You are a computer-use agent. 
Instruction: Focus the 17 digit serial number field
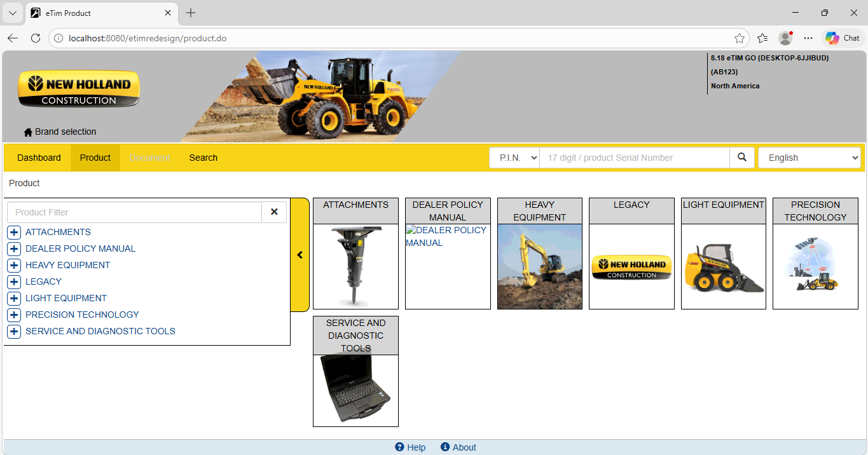click(635, 158)
